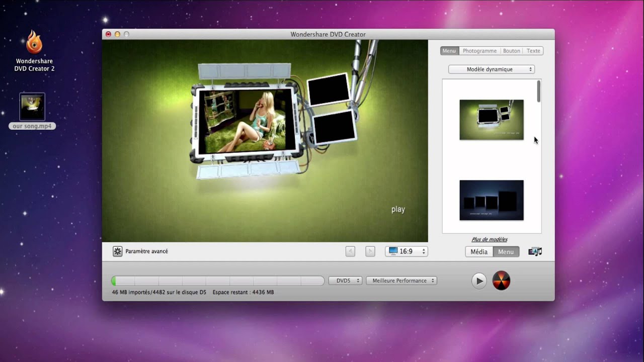Select our song.mp4 file on desktop

coord(32,111)
